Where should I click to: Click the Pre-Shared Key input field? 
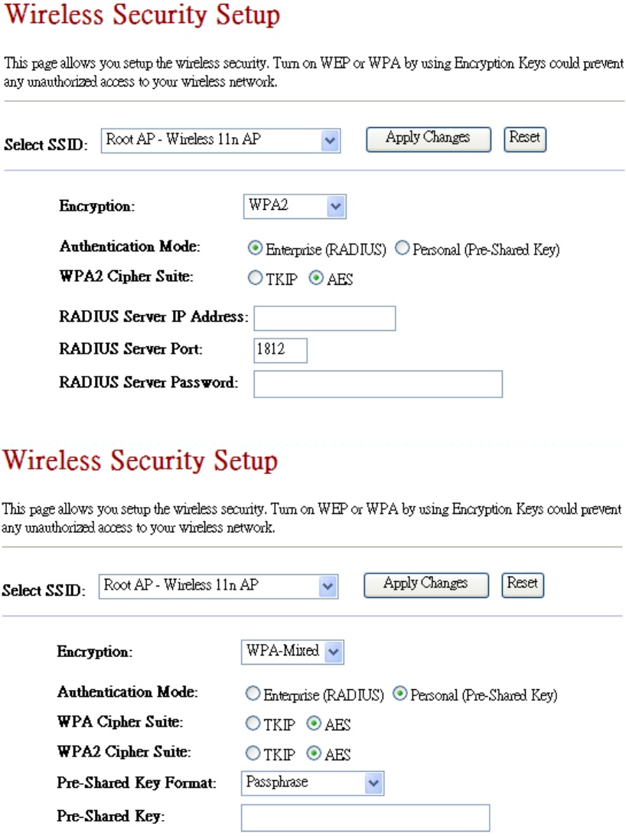tap(365, 818)
